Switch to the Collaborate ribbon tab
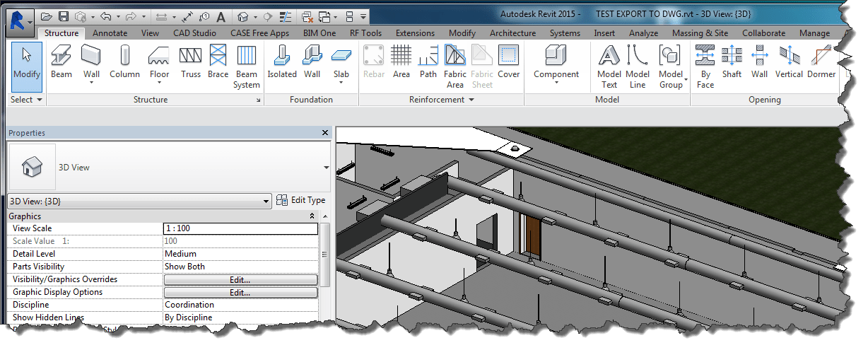The image size is (868, 350). pyautogui.click(x=763, y=33)
